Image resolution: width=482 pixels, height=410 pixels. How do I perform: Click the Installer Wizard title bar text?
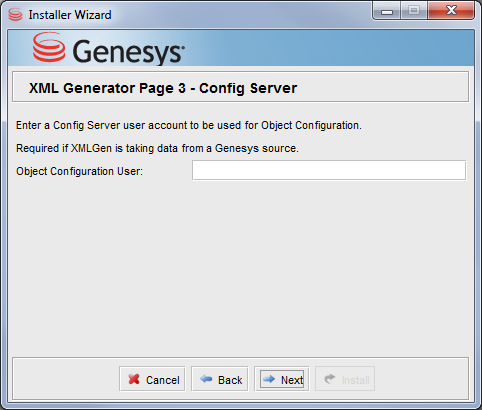click(70, 15)
